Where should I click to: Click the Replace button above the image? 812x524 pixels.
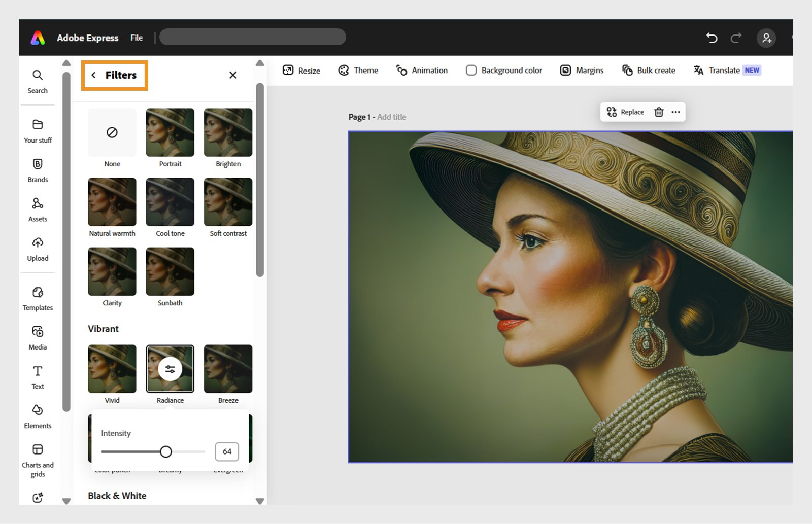(x=625, y=112)
